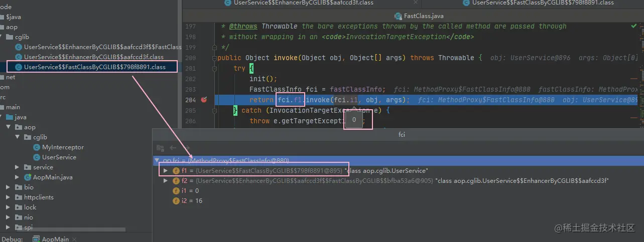Expand the nio package
The image size is (644, 242).
click(8, 217)
